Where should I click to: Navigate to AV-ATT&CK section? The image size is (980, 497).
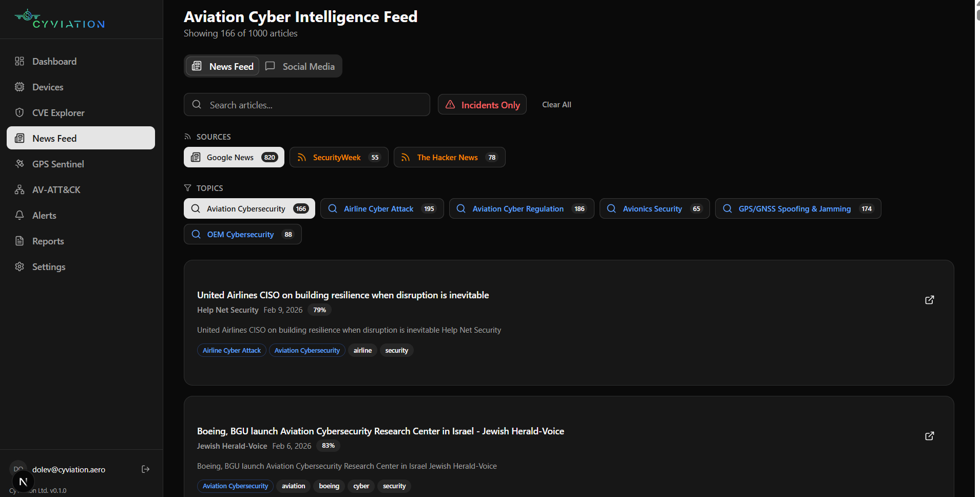point(81,189)
